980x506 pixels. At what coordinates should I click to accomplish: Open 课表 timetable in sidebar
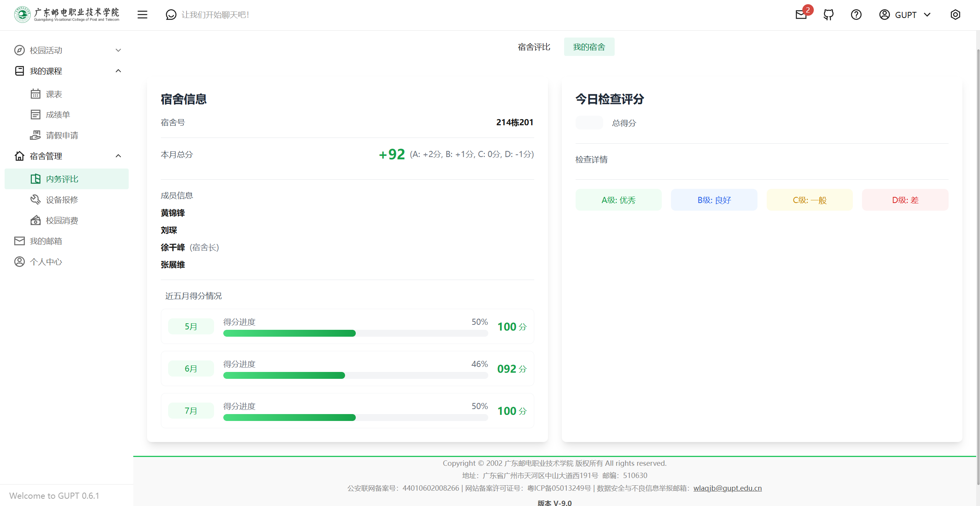54,94
